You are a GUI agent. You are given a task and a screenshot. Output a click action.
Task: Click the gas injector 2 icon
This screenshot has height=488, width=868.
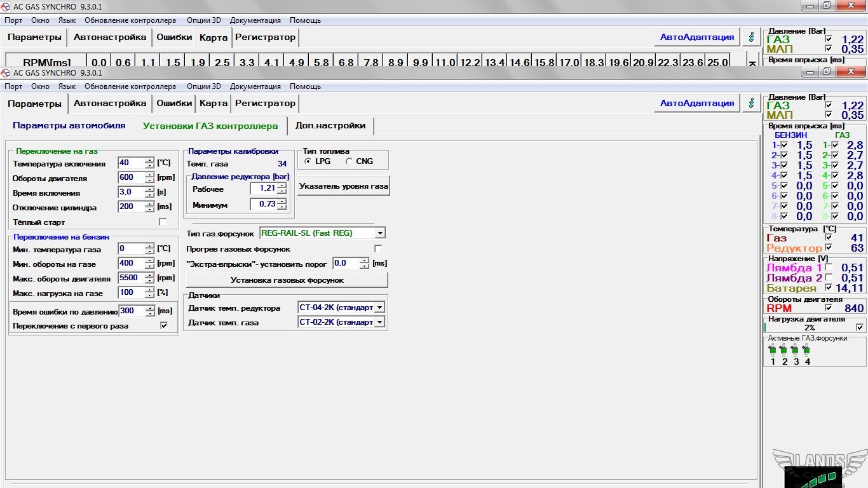[x=783, y=350]
